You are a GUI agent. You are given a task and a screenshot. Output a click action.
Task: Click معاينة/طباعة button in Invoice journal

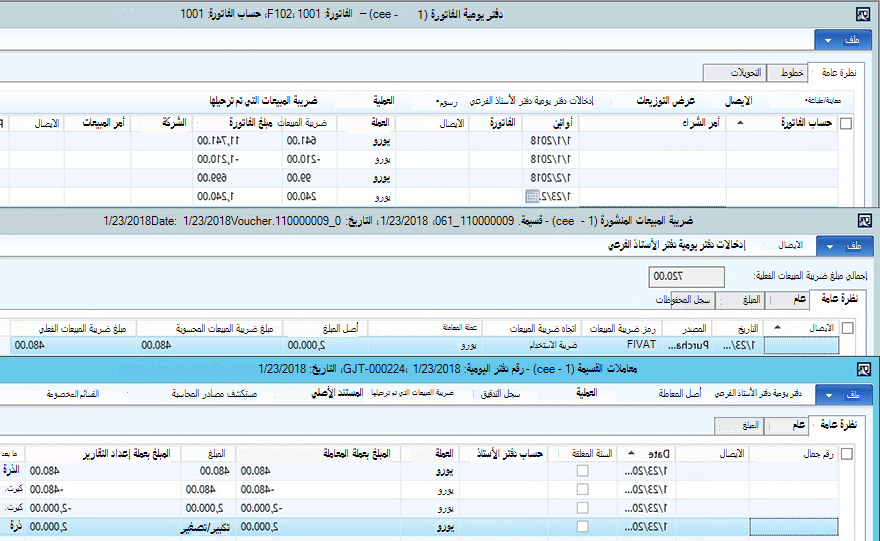(x=823, y=100)
